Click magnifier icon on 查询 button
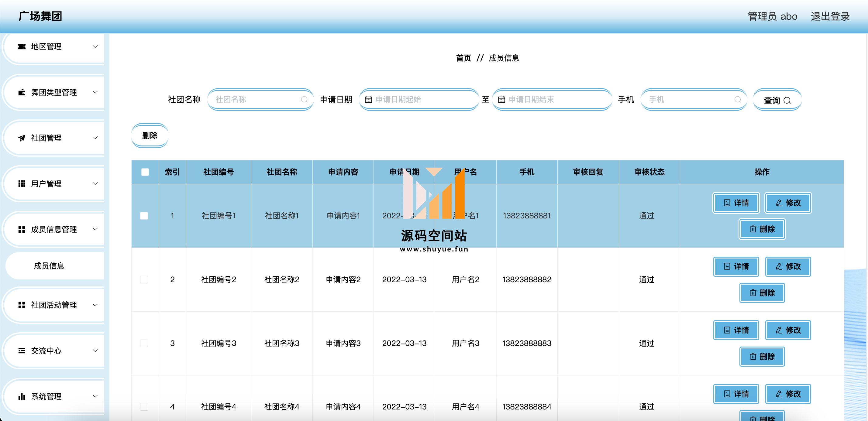 coord(787,100)
